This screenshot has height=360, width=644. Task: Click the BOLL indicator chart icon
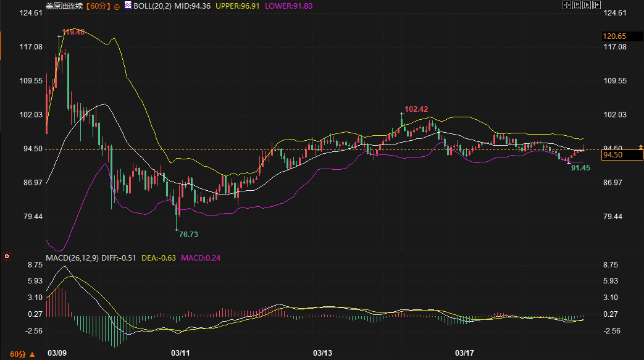click(128, 5)
